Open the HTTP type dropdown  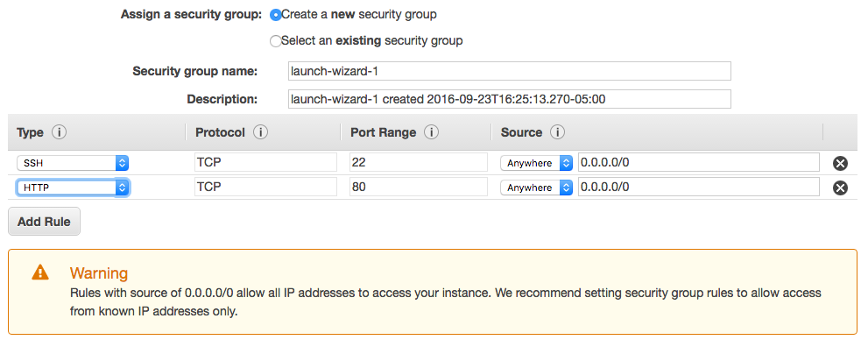(73, 188)
